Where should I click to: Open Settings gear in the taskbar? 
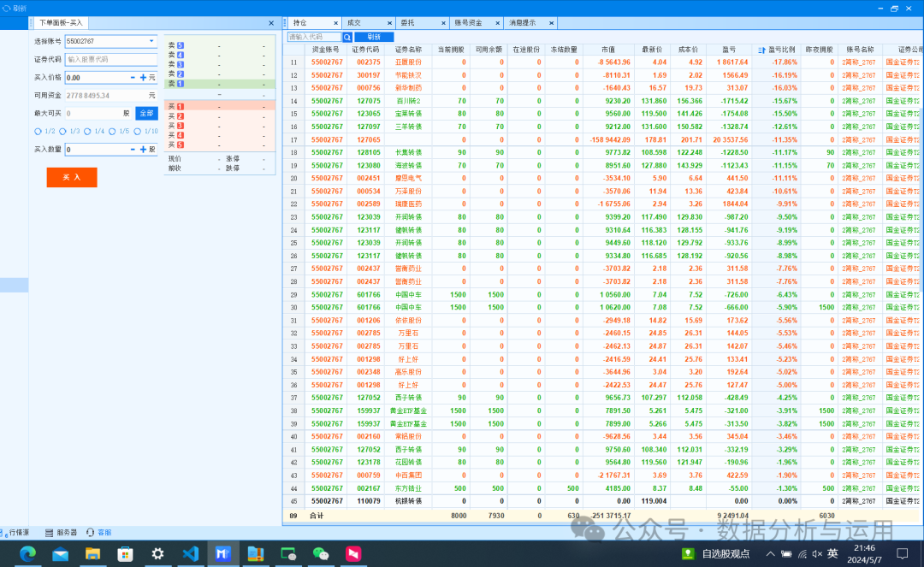[x=157, y=553]
